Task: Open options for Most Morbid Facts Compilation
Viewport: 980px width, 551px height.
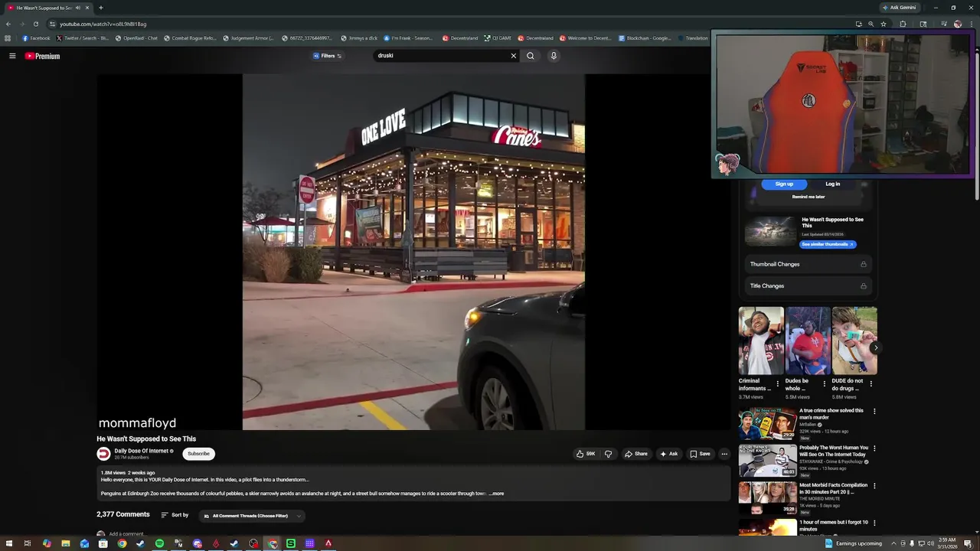Action: tap(874, 486)
